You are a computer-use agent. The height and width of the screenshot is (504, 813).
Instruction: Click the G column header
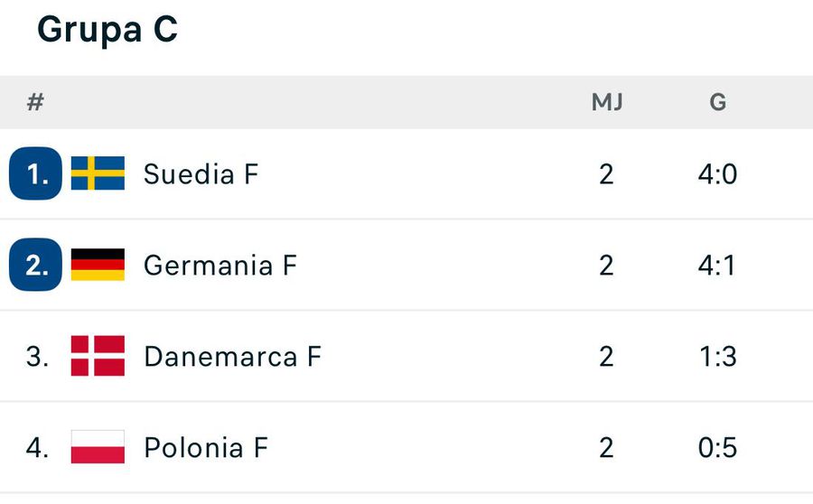718,102
